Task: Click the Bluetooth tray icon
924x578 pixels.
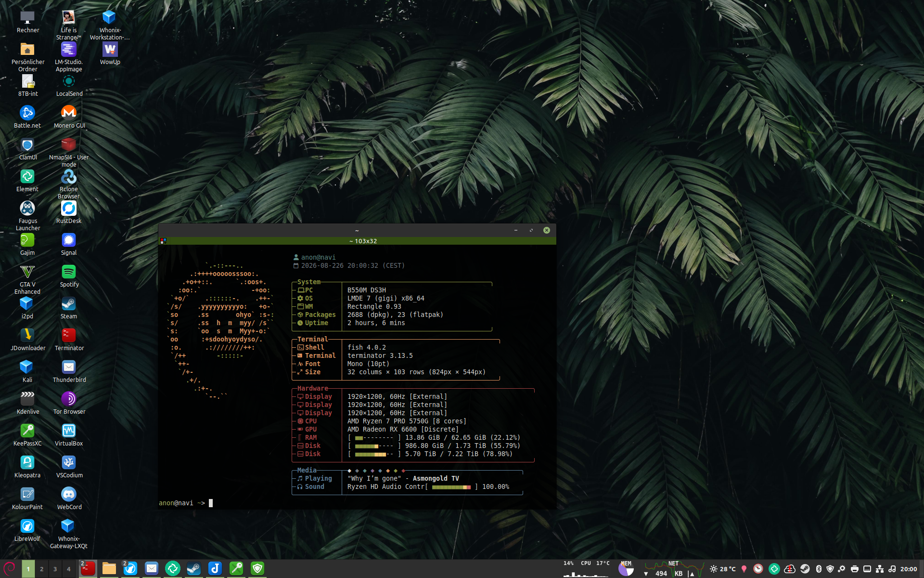Action: click(x=819, y=569)
